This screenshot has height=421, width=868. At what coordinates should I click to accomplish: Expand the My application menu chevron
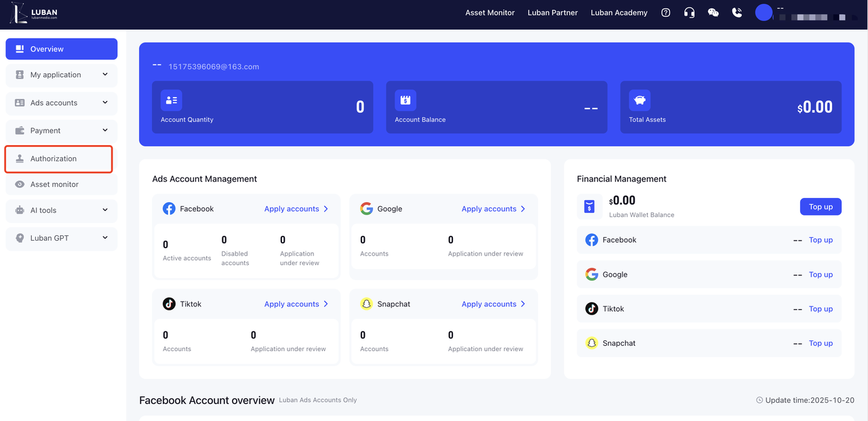point(105,75)
